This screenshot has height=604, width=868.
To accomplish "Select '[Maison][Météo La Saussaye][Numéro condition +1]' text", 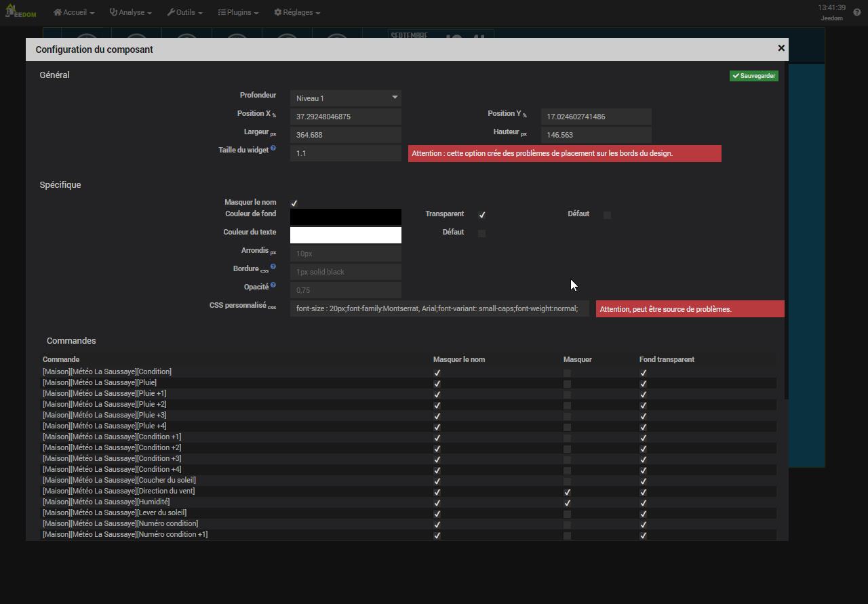I will tap(125, 534).
